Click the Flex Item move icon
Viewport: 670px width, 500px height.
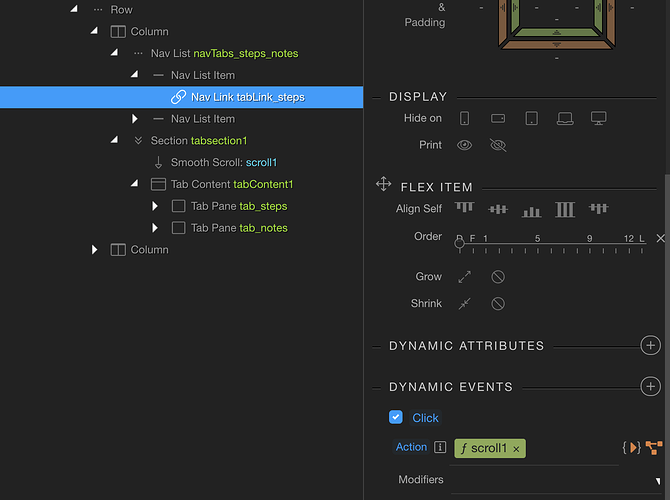click(x=383, y=184)
